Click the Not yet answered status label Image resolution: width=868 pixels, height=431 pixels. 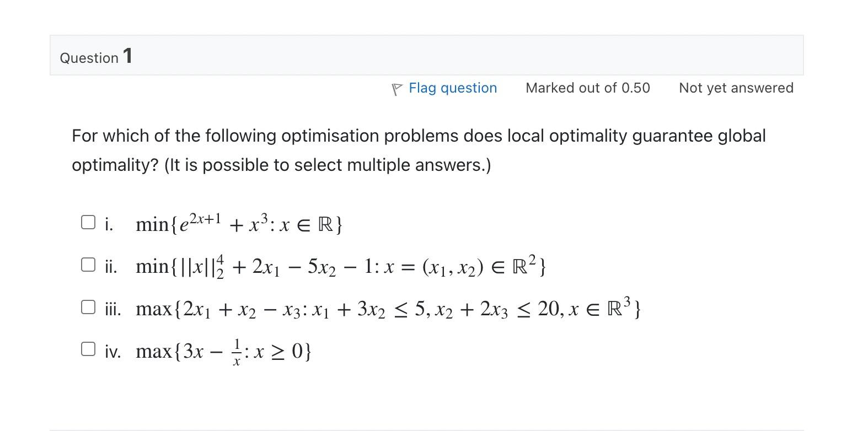(736, 88)
